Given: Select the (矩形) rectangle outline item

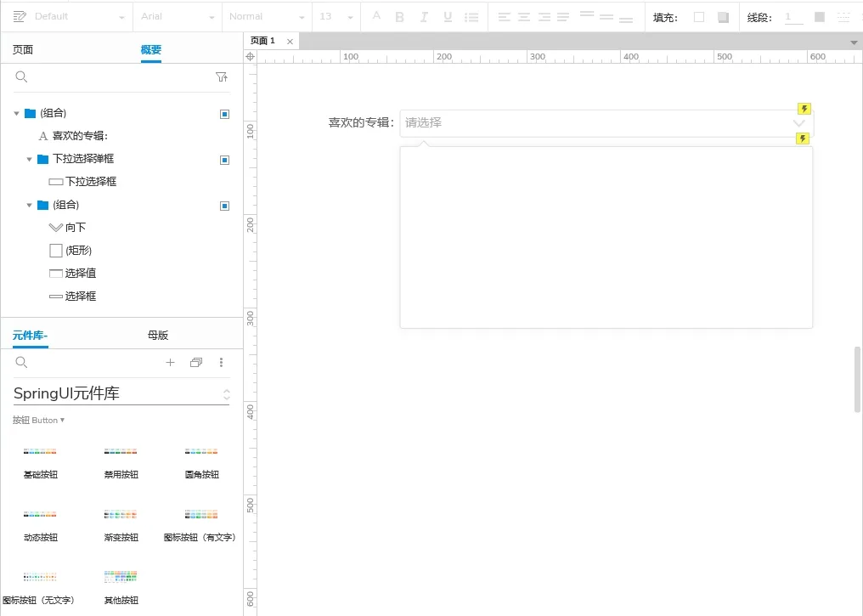Looking at the screenshot, I should (79, 251).
